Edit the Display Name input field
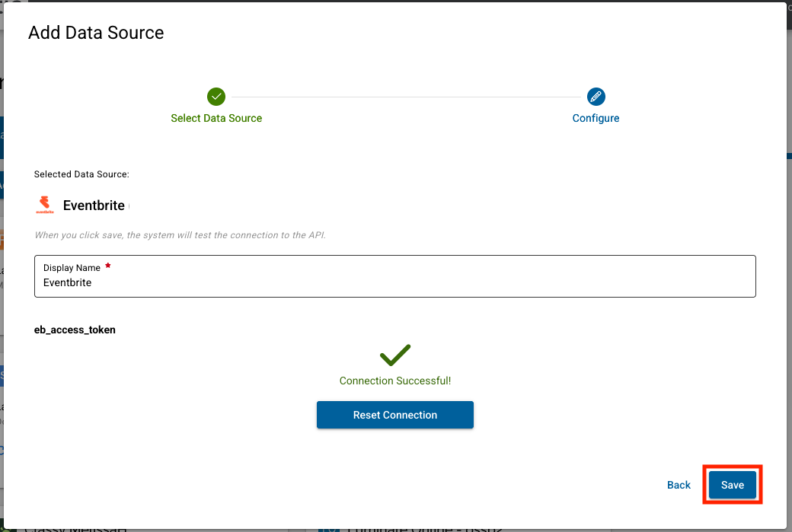This screenshot has height=532, width=792. tap(395, 276)
